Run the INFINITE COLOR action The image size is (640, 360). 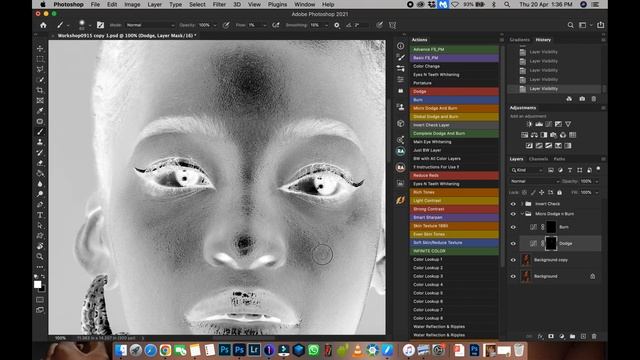[x=454, y=251]
